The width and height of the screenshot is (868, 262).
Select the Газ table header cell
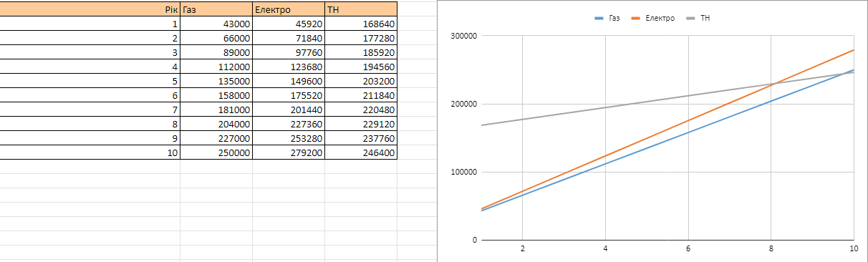(x=216, y=9)
